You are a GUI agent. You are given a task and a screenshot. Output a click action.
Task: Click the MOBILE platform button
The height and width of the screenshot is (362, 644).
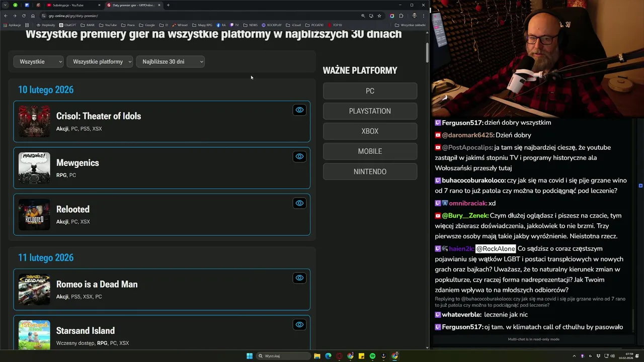[370, 151]
